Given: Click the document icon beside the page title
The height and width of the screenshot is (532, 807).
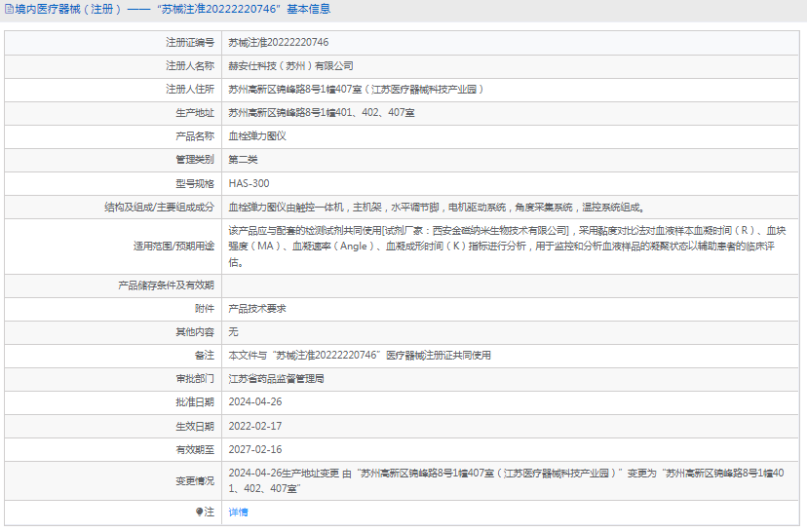Looking at the screenshot, I should point(9,9).
